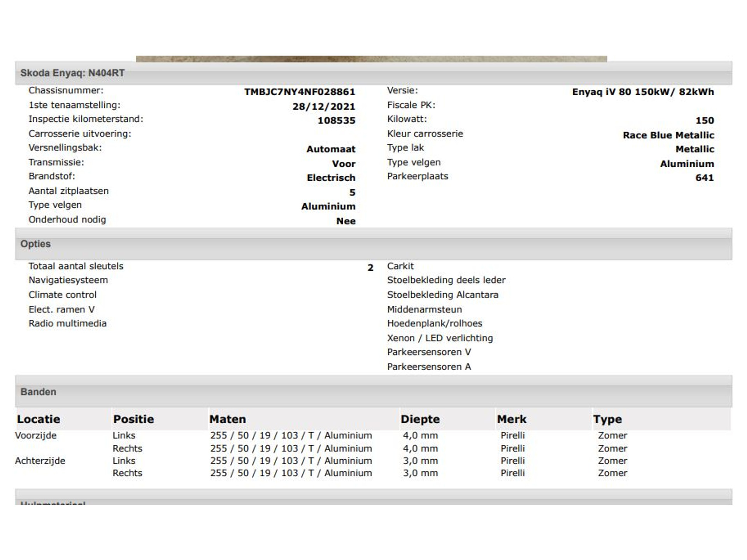Click the Maten column header
This screenshot has height=560, width=747.
pyautogui.click(x=228, y=419)
